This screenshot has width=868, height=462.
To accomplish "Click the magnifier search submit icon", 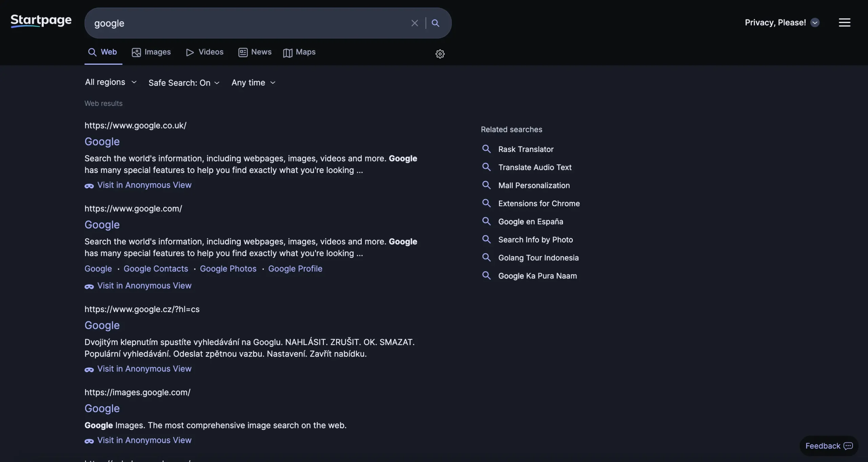I will pyautogui.click(x=435, y=23).
